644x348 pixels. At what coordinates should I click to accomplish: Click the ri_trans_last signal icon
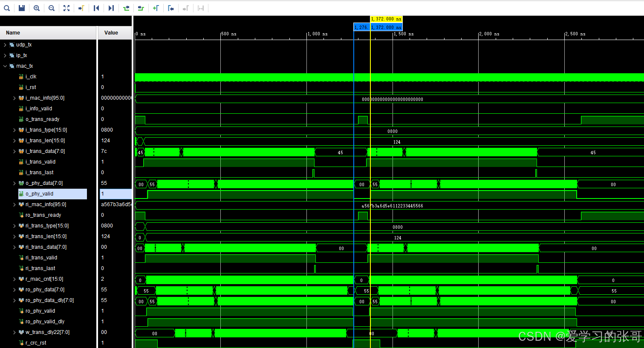tap(21, 268)
